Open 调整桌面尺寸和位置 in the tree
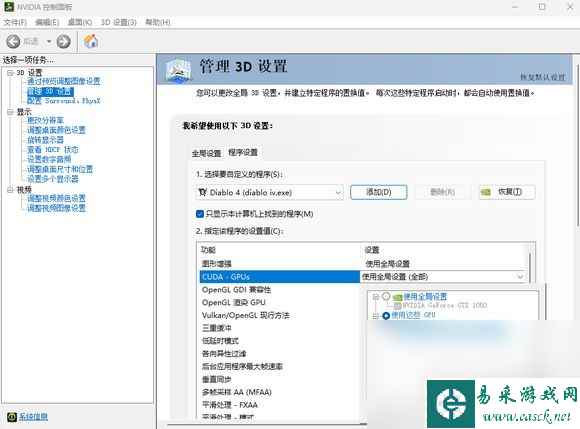The width and height of the screenshot is (580, 429). coord(60,169)
